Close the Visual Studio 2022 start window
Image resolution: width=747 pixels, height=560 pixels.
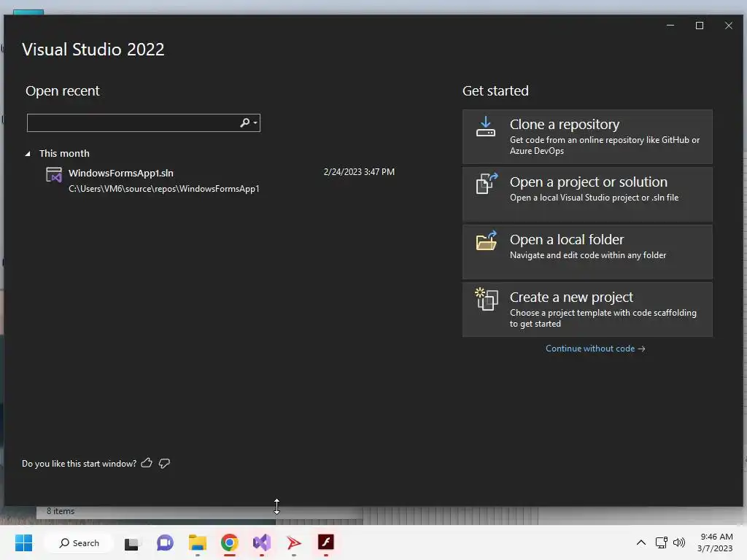729,26
